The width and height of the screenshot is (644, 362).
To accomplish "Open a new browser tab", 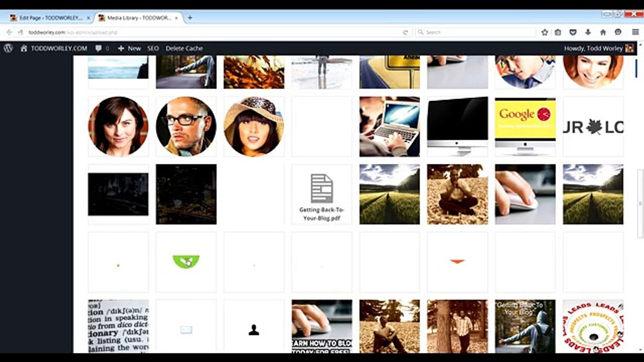I will (x=190, y=18).
